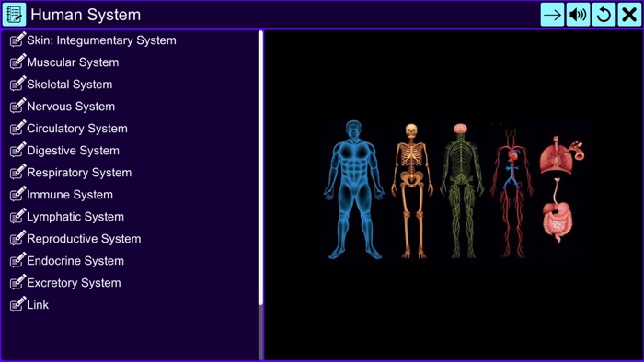The height and width of the screenshot is (362, 644).
Task: Select the Skeletal System entry
Action: [x=69, y=85]
